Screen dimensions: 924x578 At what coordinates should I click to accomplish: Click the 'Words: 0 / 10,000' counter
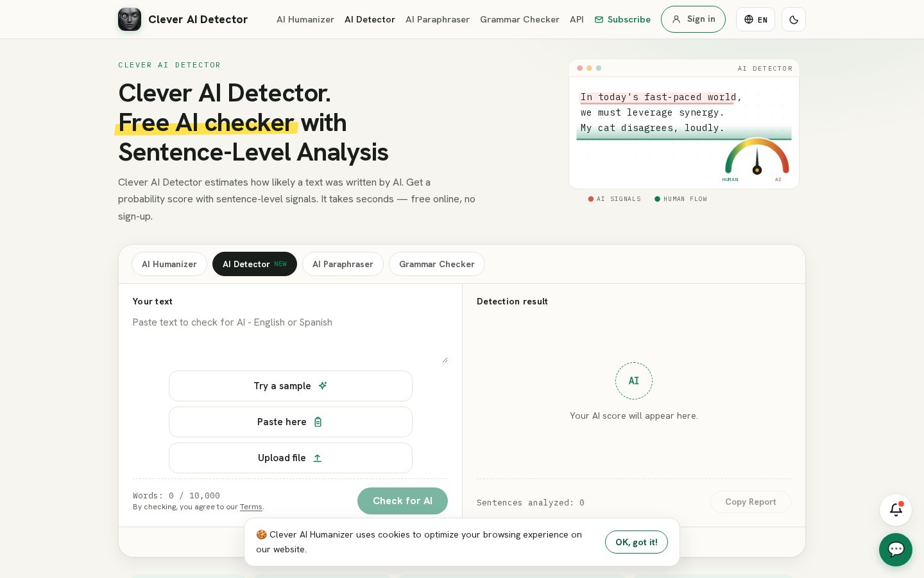click(176, 496)
